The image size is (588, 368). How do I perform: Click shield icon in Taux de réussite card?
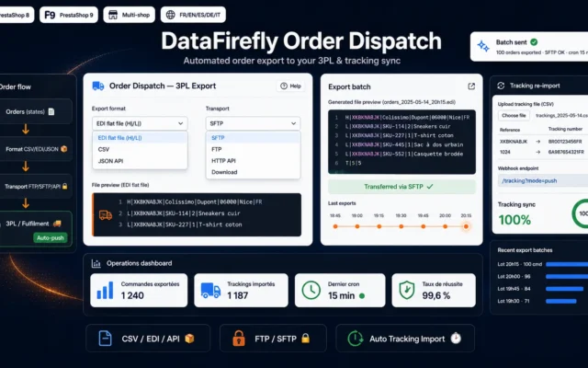tap(407, 291)
